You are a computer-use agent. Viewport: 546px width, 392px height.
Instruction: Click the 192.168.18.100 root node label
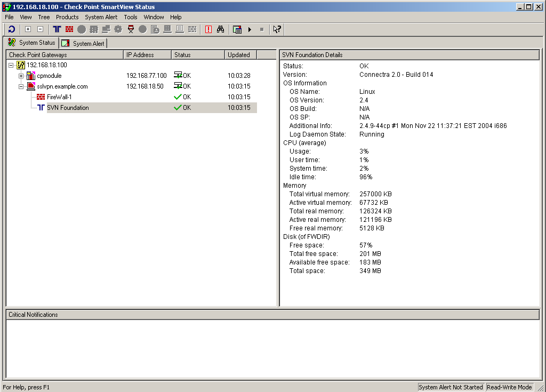point(47,65)
